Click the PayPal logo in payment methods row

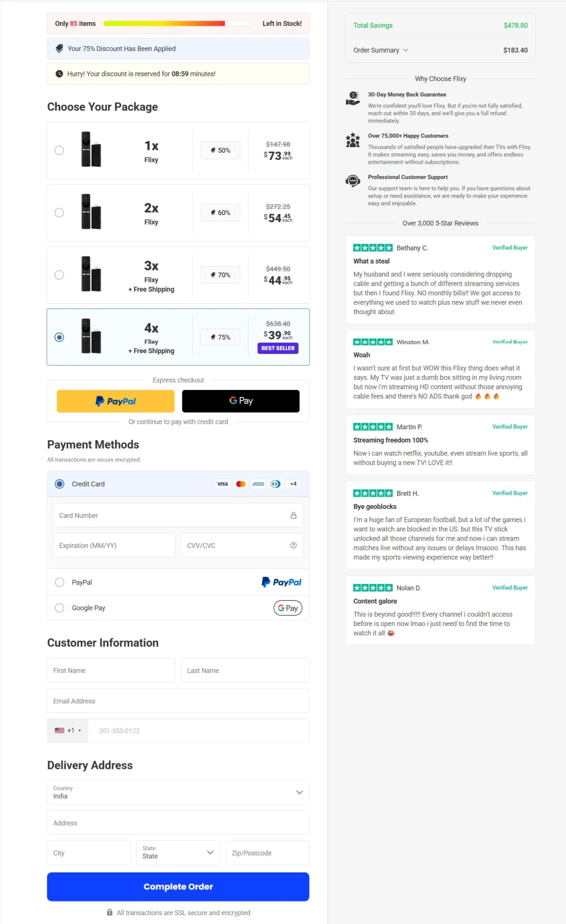click(x=282, y=582)
